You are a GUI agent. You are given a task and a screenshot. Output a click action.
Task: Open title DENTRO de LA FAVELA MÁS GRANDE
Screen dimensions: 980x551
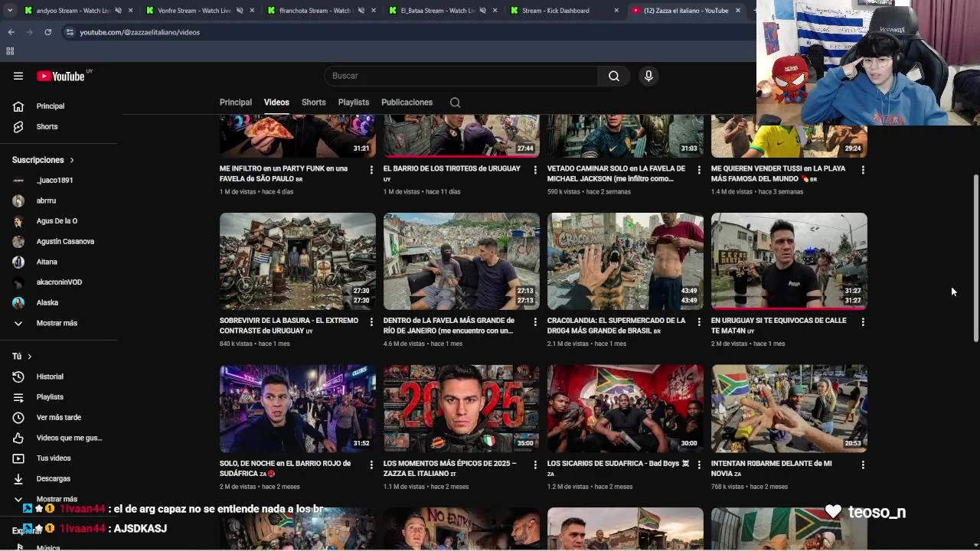click(x=449, y=326)
